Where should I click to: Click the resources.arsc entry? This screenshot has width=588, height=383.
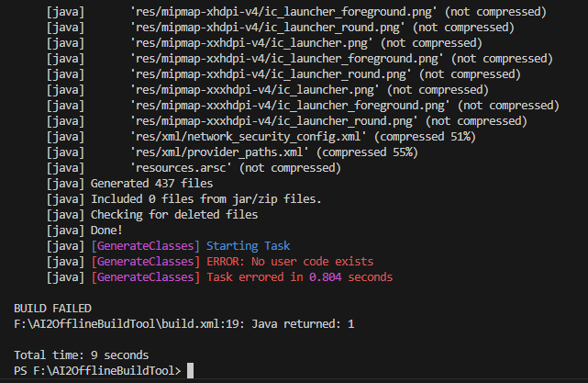pos(184,168)
